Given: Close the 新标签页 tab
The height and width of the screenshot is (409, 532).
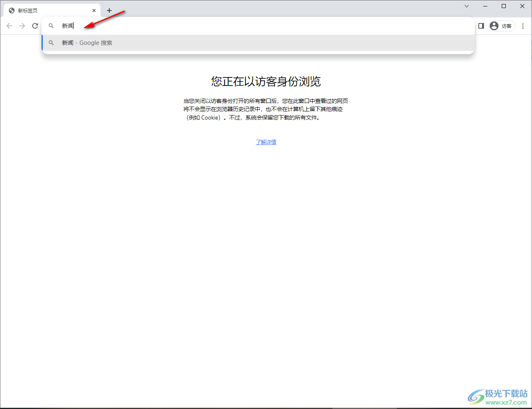Looking at the screenshot, I should click(x=94, y=10).
